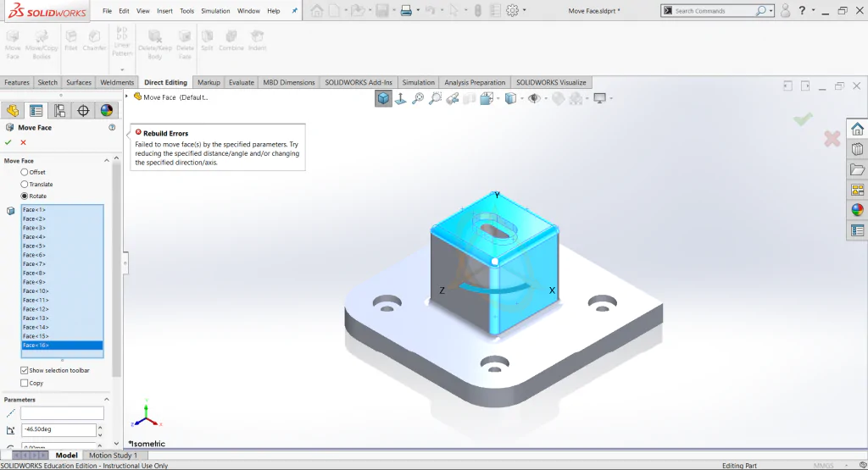Click the Search Commands box

point(714,10)
